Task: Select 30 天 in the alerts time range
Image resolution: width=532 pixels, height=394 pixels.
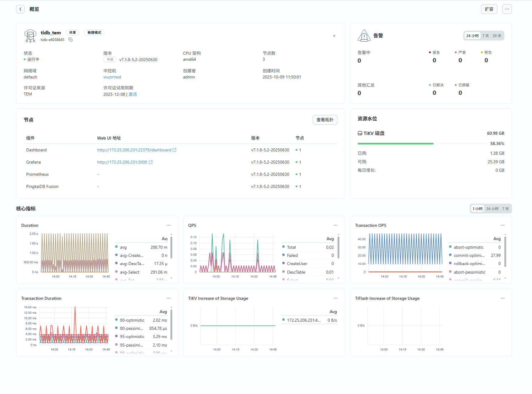Action: (497, 36)
